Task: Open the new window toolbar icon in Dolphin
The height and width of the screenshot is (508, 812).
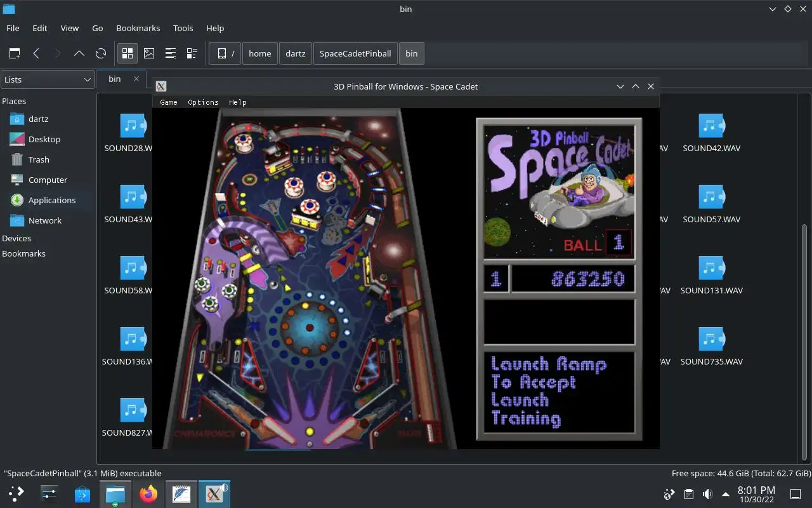Action: 15,53
